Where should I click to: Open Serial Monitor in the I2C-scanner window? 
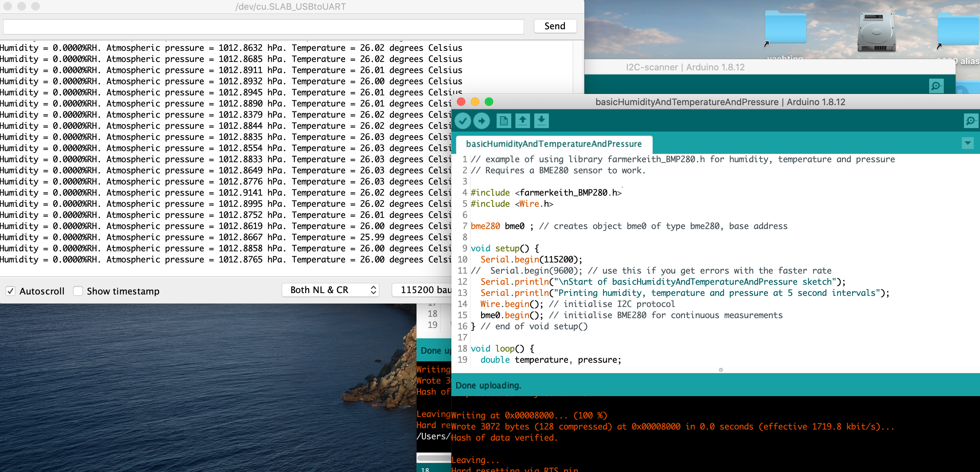click(936, 85)
